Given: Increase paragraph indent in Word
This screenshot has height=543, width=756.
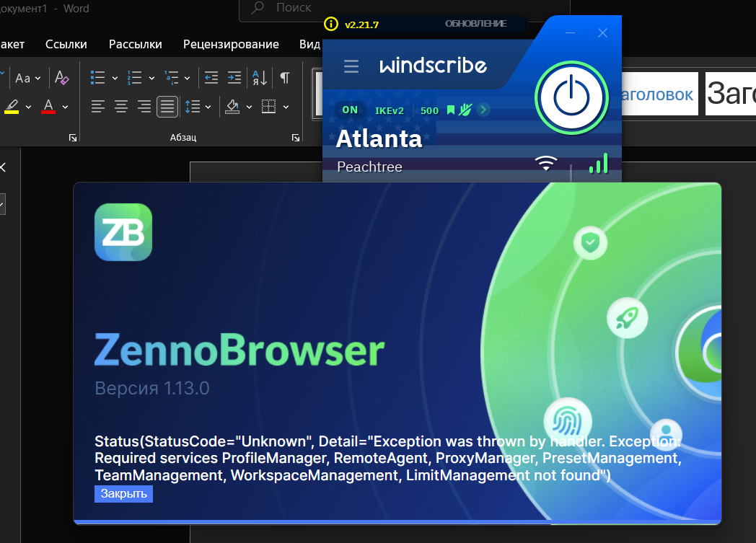Looking at the screenshot, I should (234, 78).
